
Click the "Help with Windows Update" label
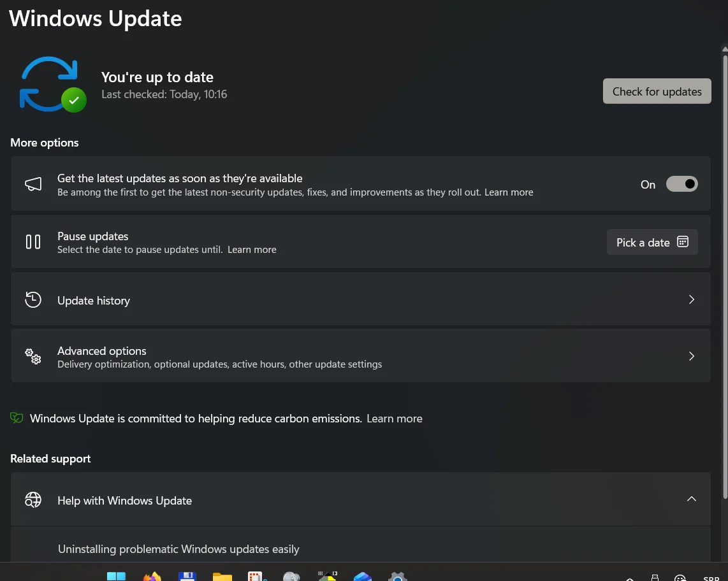click(124, 501)
